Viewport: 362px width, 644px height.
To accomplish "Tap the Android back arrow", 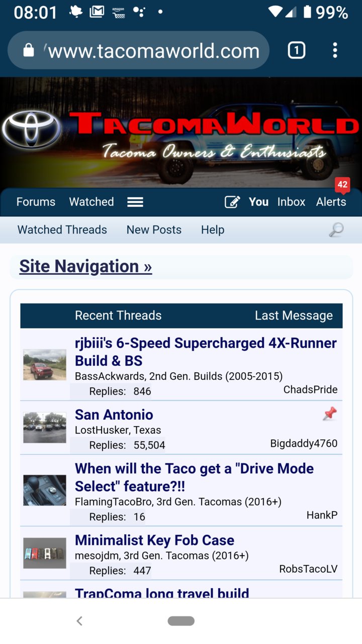I will click(x=79, y=621).
